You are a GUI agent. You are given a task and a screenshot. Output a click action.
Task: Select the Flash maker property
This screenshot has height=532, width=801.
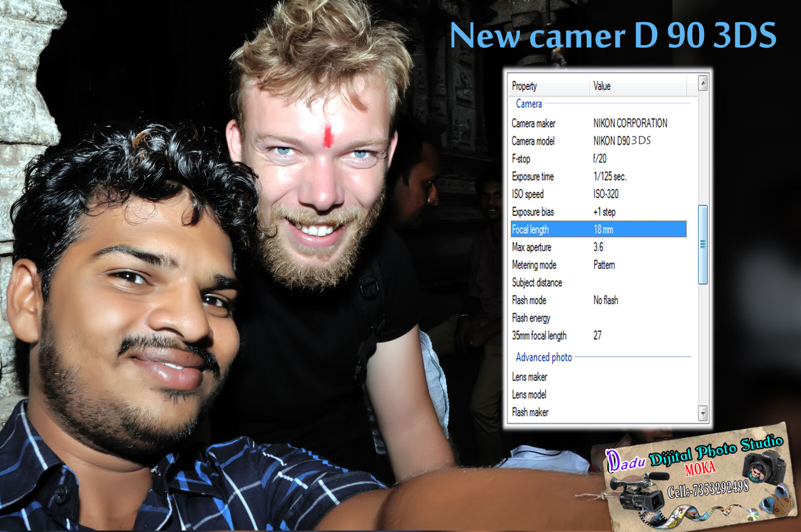[530, 412]
